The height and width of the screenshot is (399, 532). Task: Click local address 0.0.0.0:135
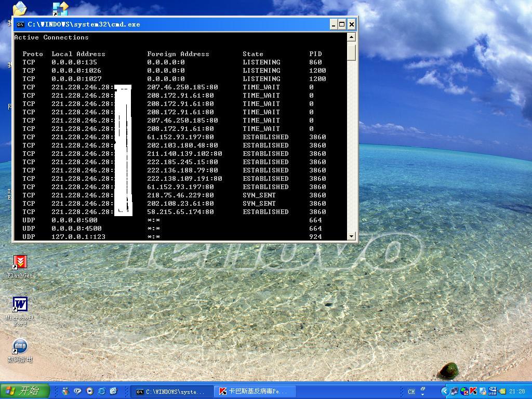click(x=74, y=62)
